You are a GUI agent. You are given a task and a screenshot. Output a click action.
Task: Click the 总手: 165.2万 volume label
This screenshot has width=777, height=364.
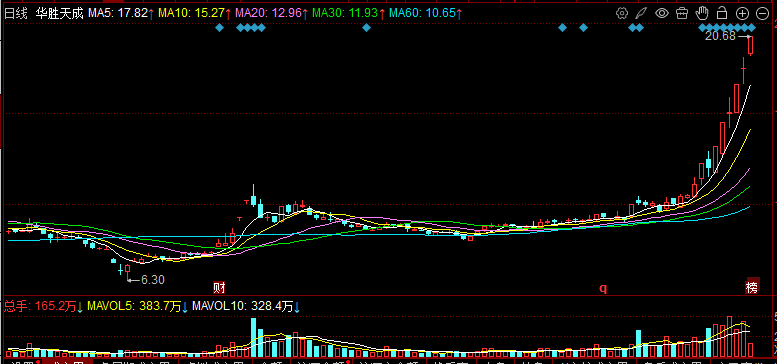[x=44, y=307]
